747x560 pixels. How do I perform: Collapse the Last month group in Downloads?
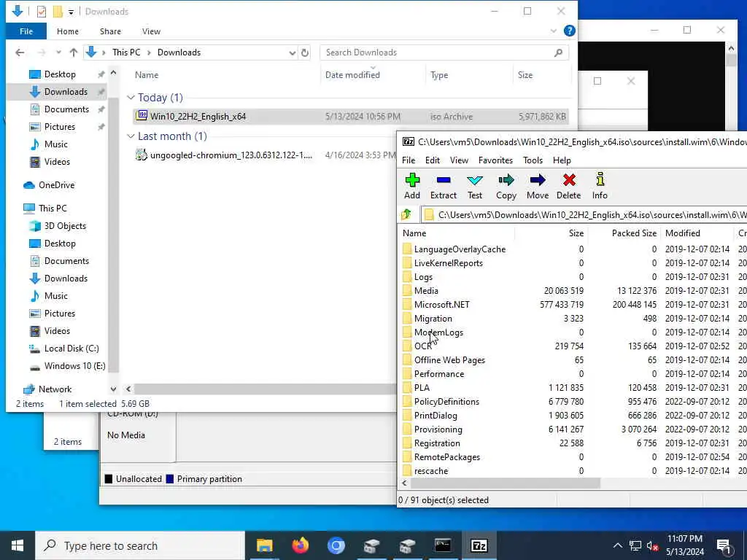(x=131, y=136)
